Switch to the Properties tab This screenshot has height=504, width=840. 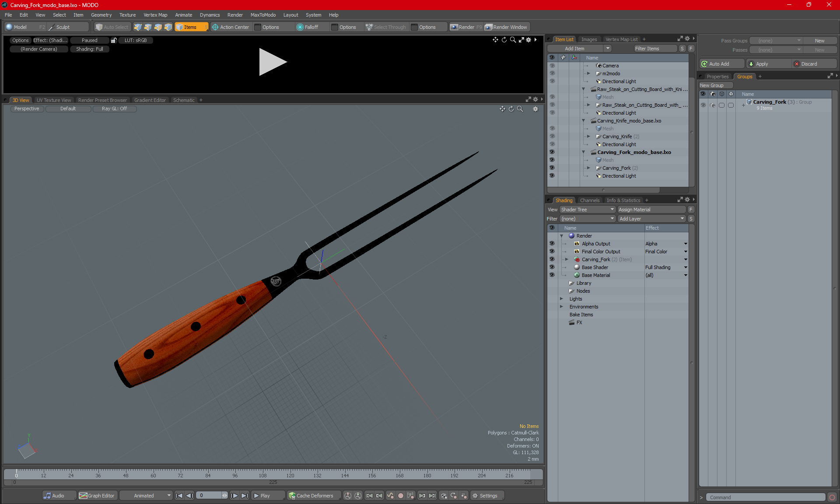click(x=717, y=77)
